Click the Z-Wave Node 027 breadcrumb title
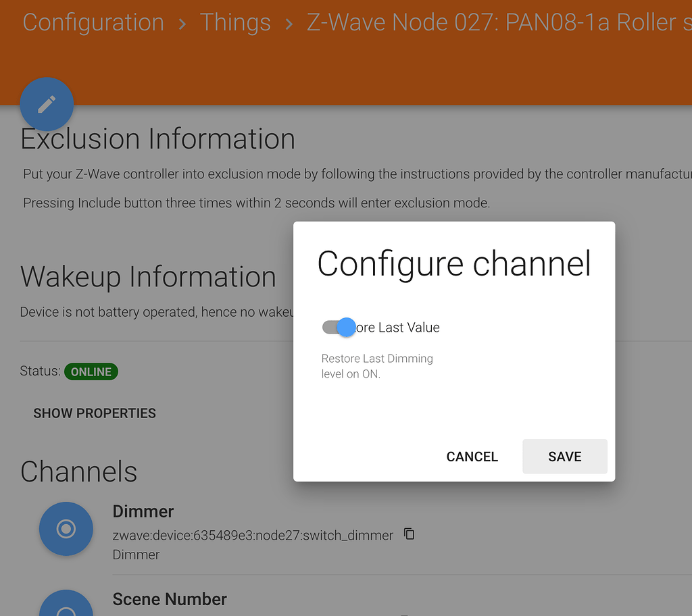 [x=473, y=22]
